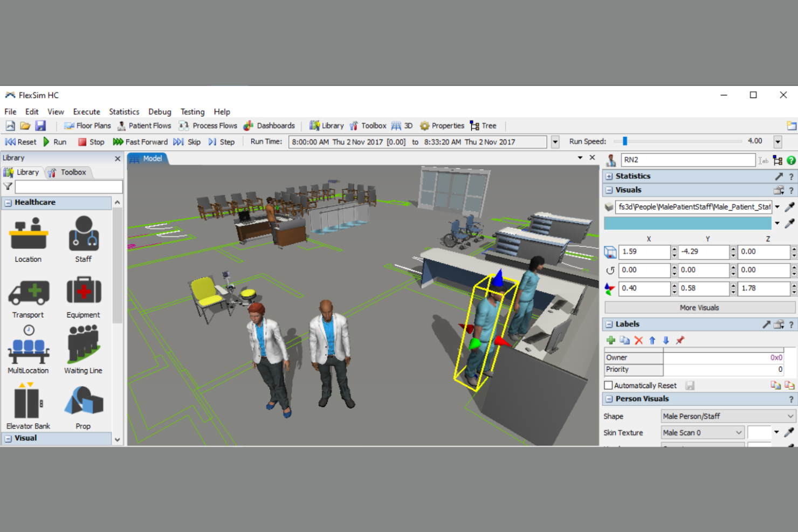Click the More Visuals button

(x=699, y=307)
